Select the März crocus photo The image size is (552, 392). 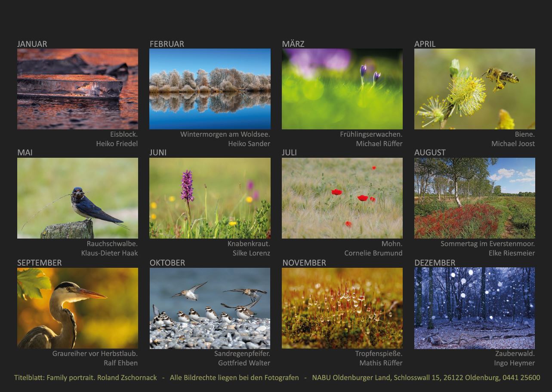click(342, 89)
